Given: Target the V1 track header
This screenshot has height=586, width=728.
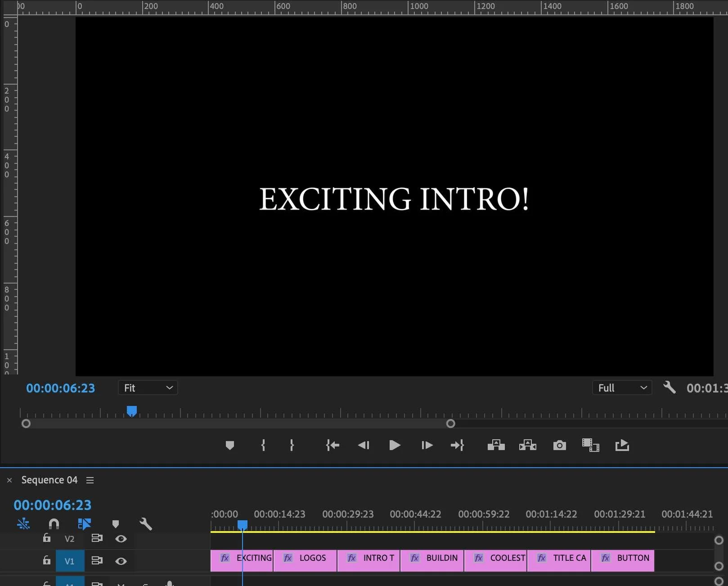Looking at the screenshot, I should pyautogui.click(x=70, y=561).
